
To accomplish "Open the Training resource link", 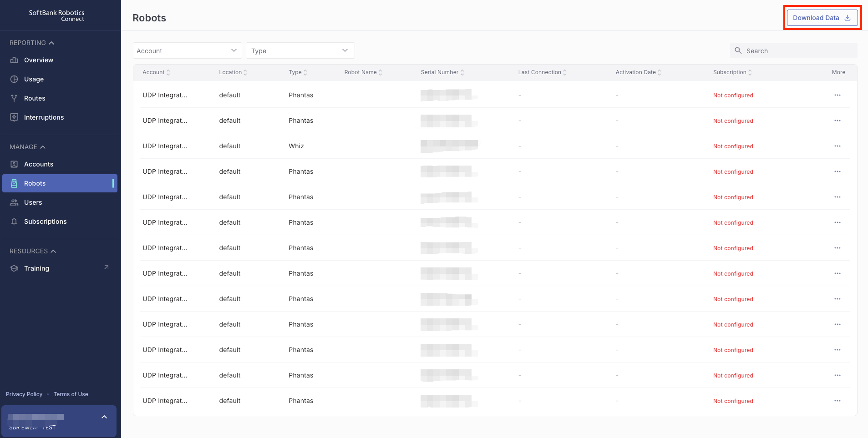I will (60, 268).
